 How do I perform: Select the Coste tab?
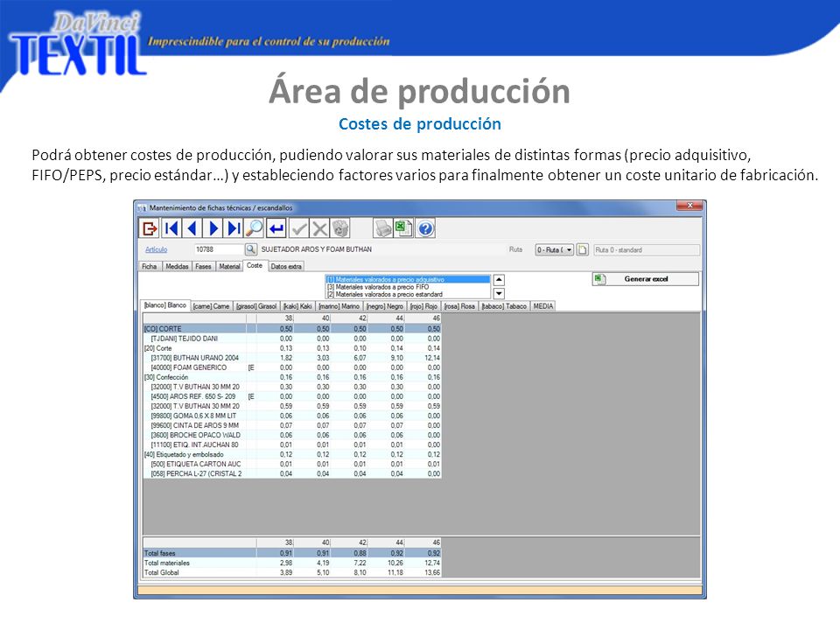click(x=255, y=265)
